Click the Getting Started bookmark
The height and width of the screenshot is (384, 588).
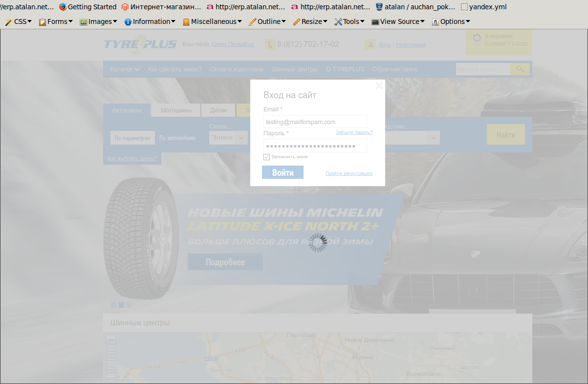87,7
